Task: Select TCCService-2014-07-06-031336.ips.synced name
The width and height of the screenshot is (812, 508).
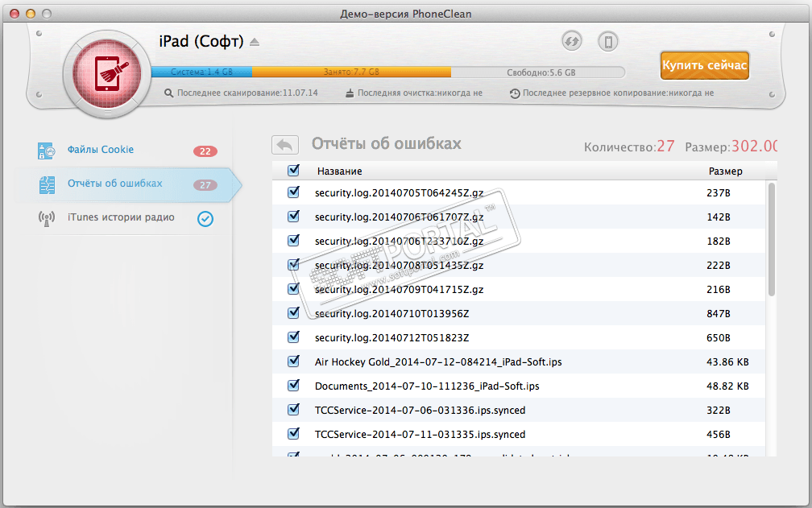Action: tap(420, 411)
